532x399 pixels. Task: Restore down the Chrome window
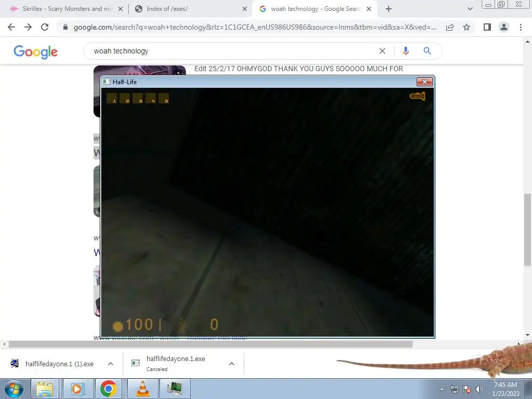(501, 4)
